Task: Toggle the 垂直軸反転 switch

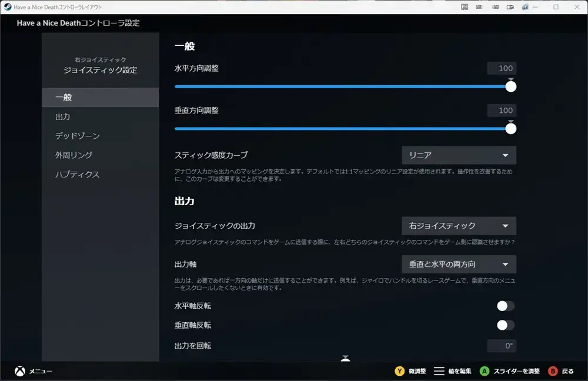Action: [x=505, y=325]
